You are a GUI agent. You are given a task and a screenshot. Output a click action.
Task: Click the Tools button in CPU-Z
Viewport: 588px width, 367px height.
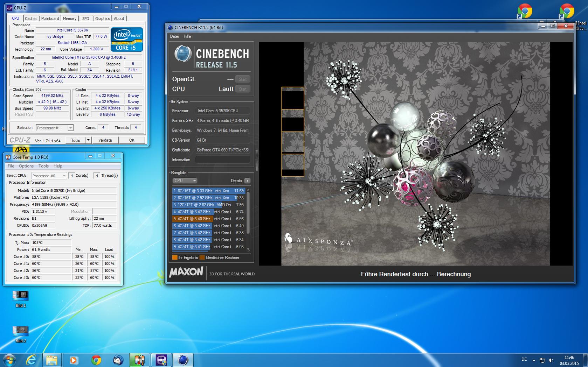tap(76, 140)
